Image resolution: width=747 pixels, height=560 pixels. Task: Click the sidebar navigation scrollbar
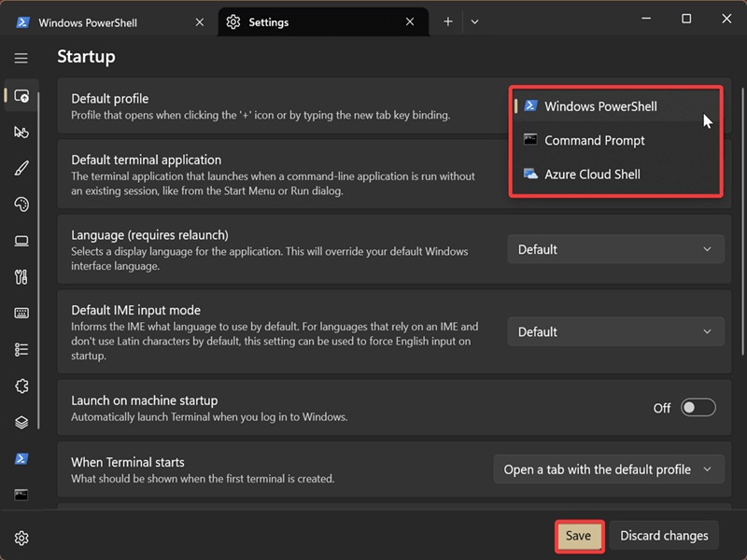pos(39,260)
